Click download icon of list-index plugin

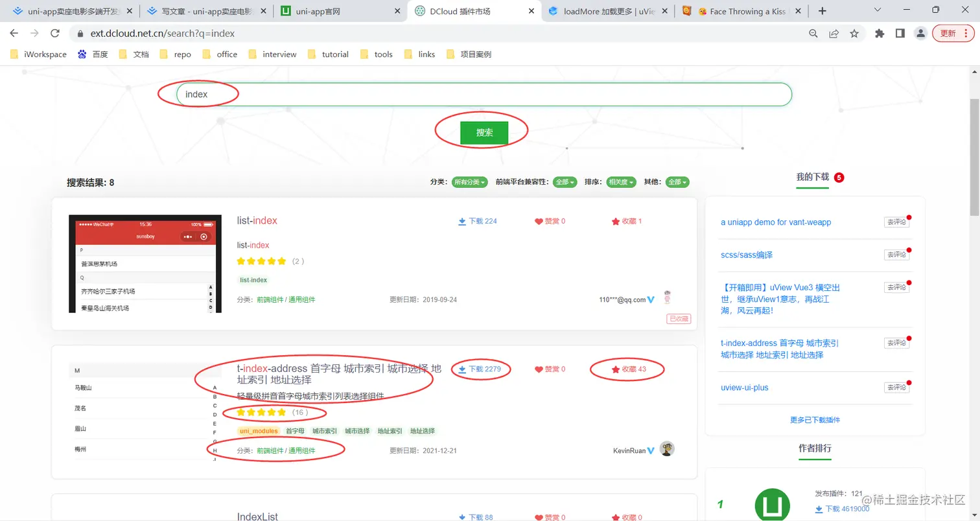462,221
